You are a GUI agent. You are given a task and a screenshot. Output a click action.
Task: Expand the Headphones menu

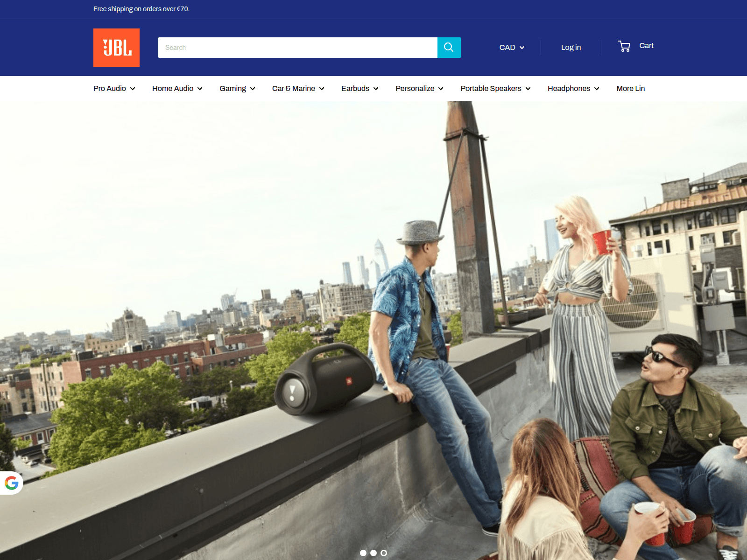click(573, 89)
